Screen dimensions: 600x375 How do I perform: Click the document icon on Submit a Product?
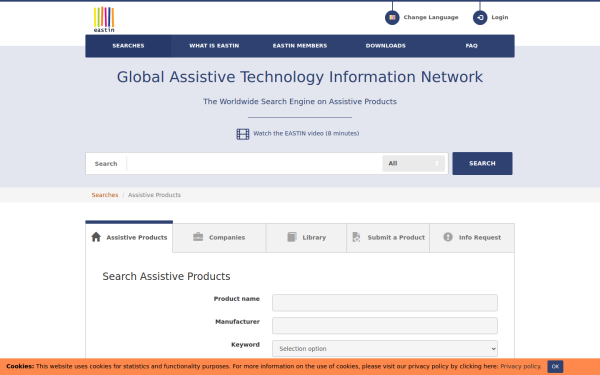click(356, 237)
